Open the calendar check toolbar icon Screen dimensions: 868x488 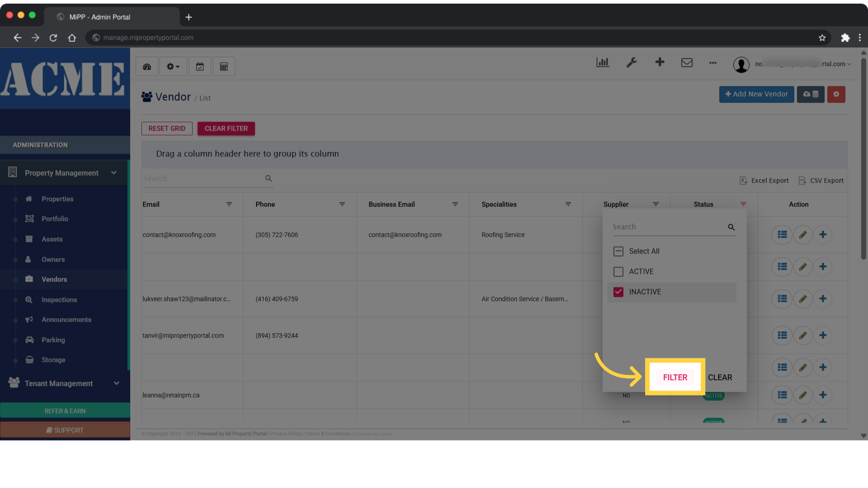(200, 66)
